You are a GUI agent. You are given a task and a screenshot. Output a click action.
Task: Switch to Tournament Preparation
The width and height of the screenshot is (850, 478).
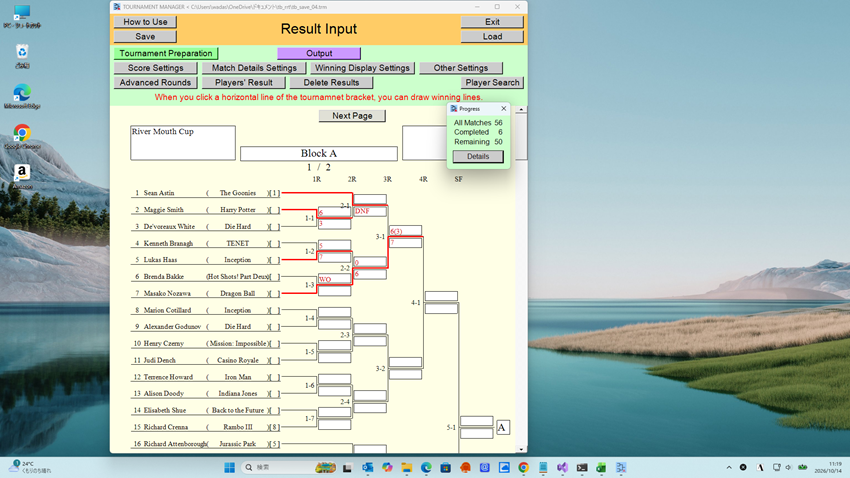pos(166,53)
